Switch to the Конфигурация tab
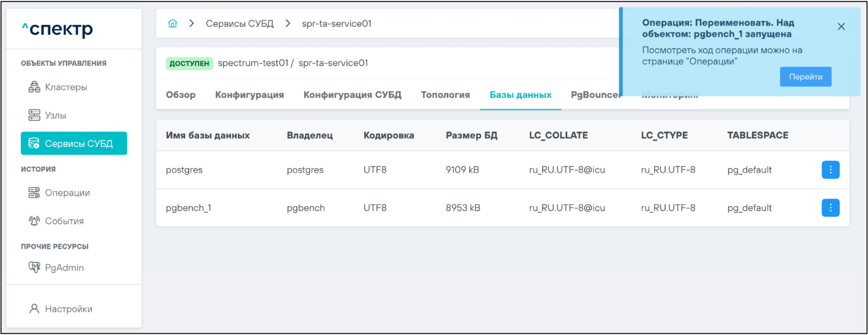This screenshot has width=868, height=335. pyautogui.click(x=249, y=95)
